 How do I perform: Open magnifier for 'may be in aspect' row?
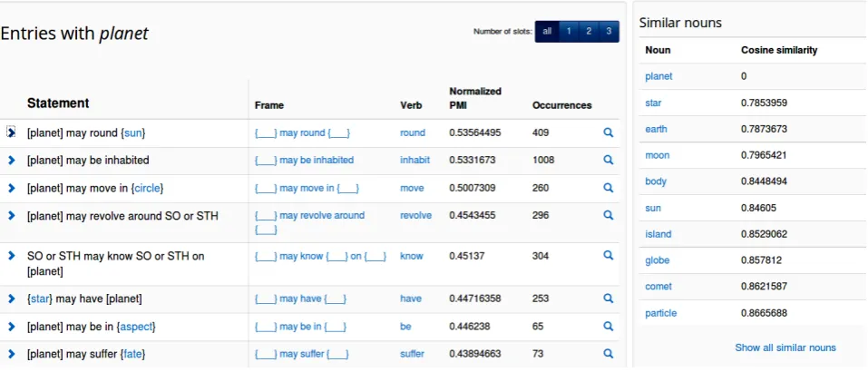[x=608, y=326]
